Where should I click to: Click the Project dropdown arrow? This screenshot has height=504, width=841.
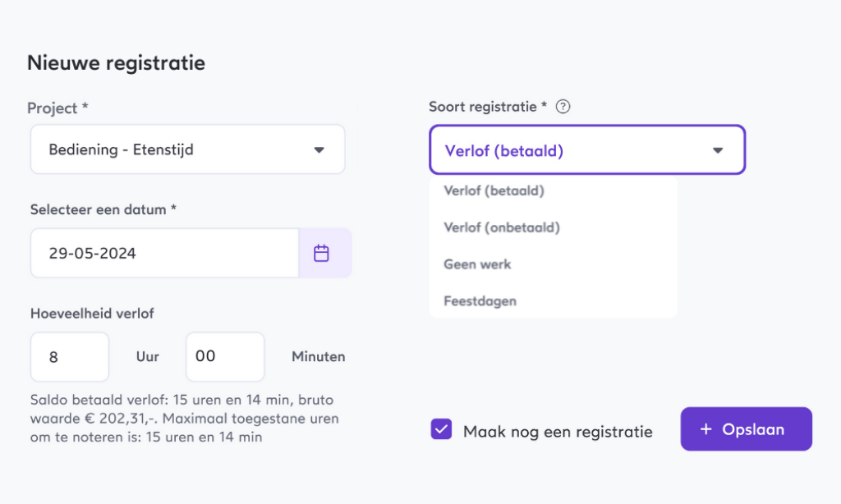point(319,150)
